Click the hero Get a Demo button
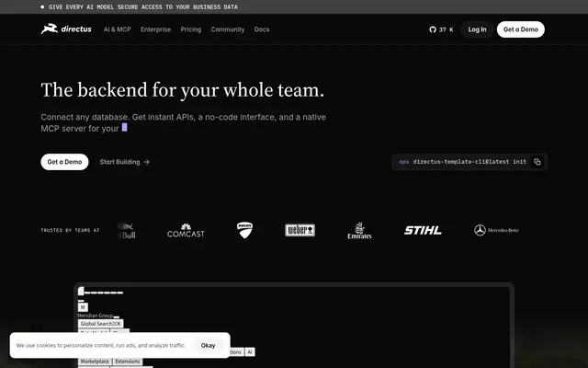The image size is (588, 368). coord(64,162)
